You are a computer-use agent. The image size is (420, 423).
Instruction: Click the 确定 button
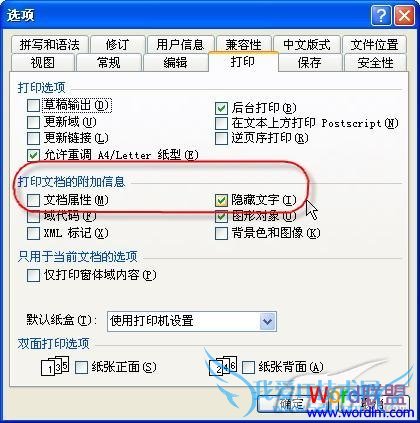pyautogui.click(x=292, y=404)
